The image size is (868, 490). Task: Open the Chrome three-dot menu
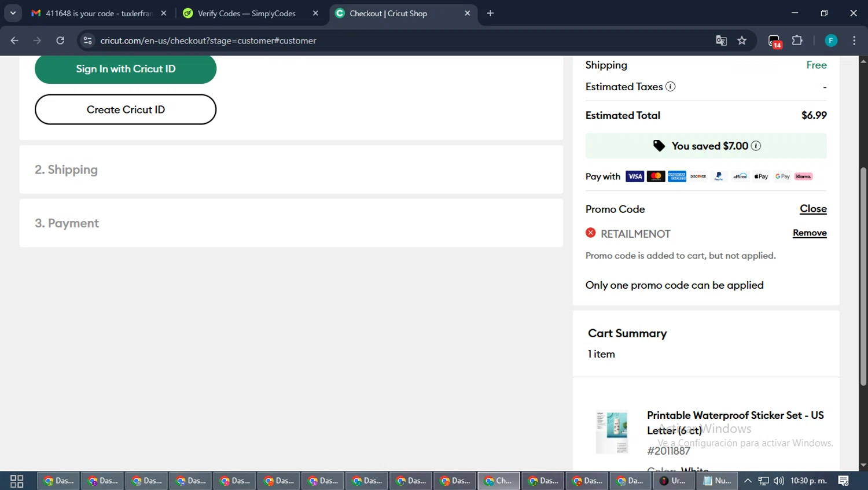[854, 40]
